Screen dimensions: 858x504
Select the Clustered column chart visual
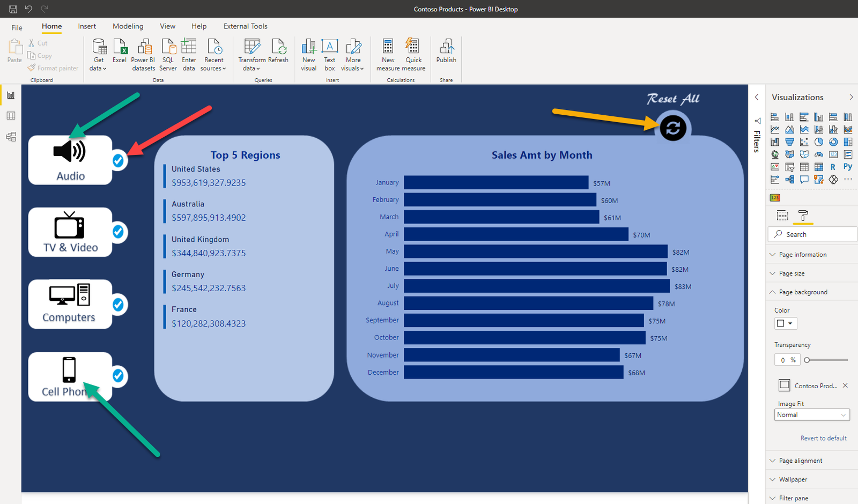click(818, 117)
